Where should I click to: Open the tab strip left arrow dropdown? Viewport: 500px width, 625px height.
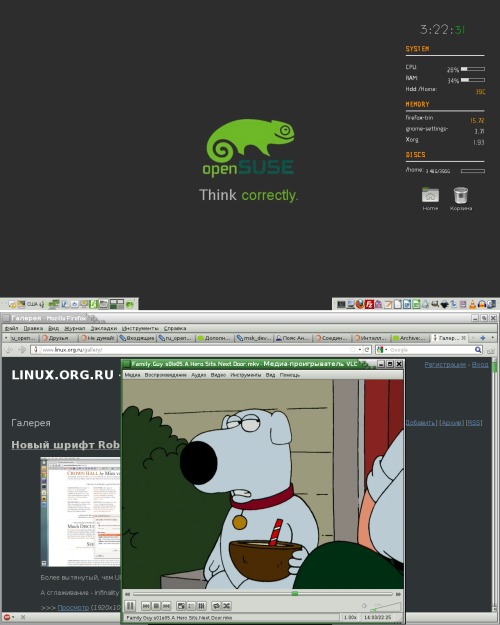pos(6,338)
